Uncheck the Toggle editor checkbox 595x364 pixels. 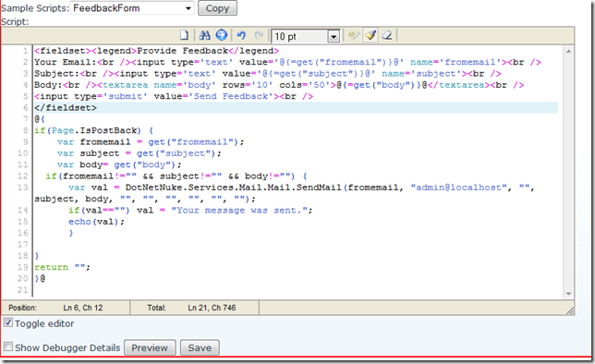8,322
